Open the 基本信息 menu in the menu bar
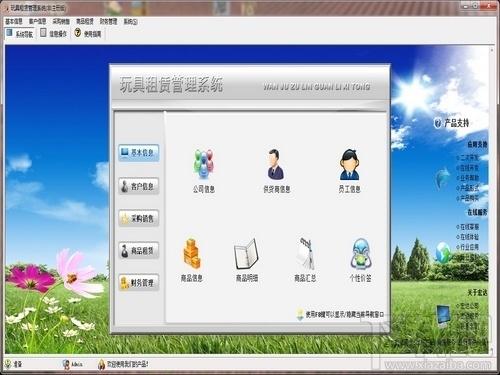 click(14, 21)
